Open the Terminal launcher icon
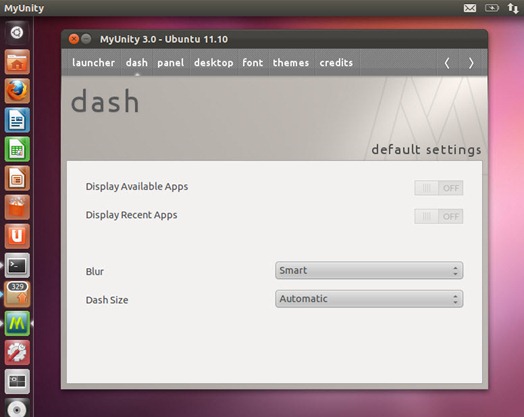 pos(17,265)
